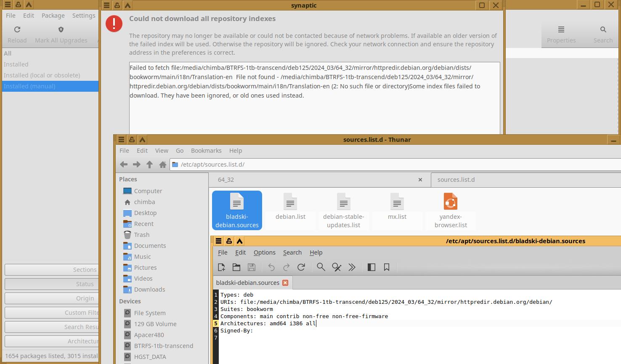Click the save icon in editor toolbar

tap(252, 267)
